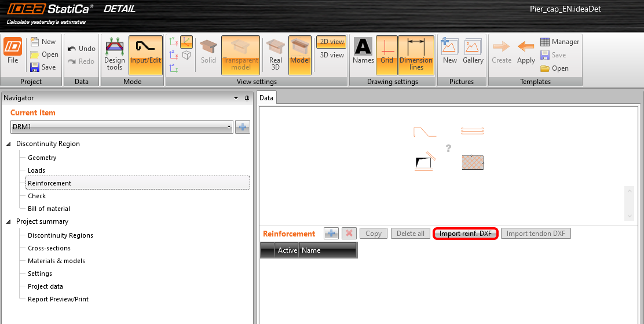
Task: Set view to XY plane axis
Action: (x=174, y=41)
